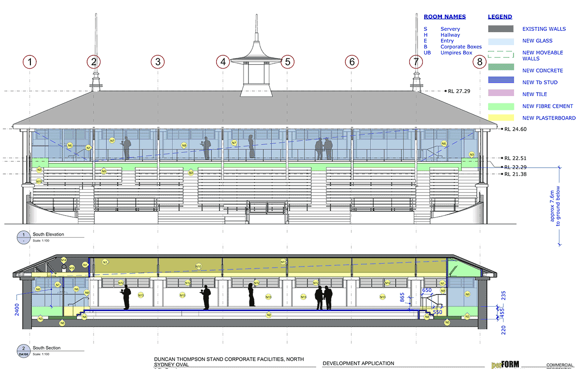Viewport: 588px width, 369px height.
Task: Click grid bubble number 7
Action: [x=416, y=62]
